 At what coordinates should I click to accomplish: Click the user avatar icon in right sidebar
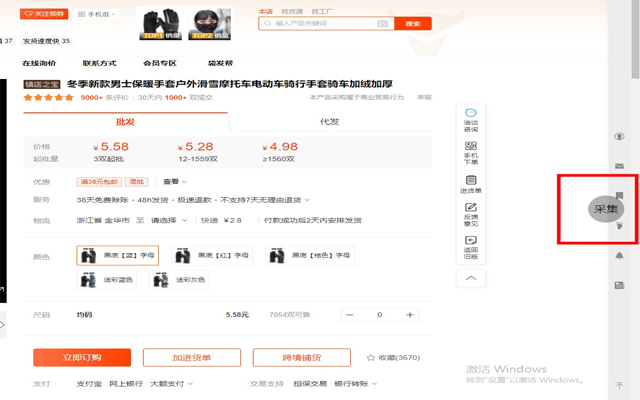click(x=619, y=136)
